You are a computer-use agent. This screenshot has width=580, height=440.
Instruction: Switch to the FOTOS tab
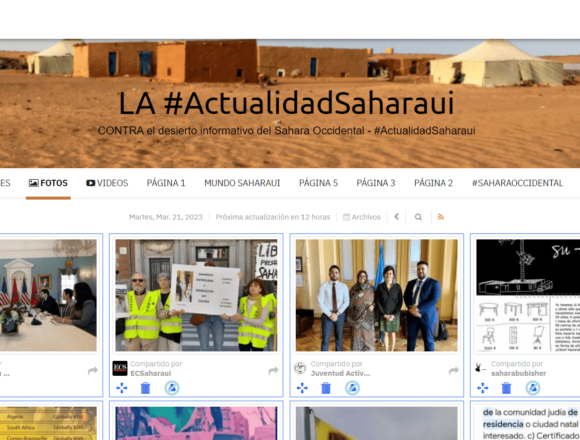tap(48, 183)
